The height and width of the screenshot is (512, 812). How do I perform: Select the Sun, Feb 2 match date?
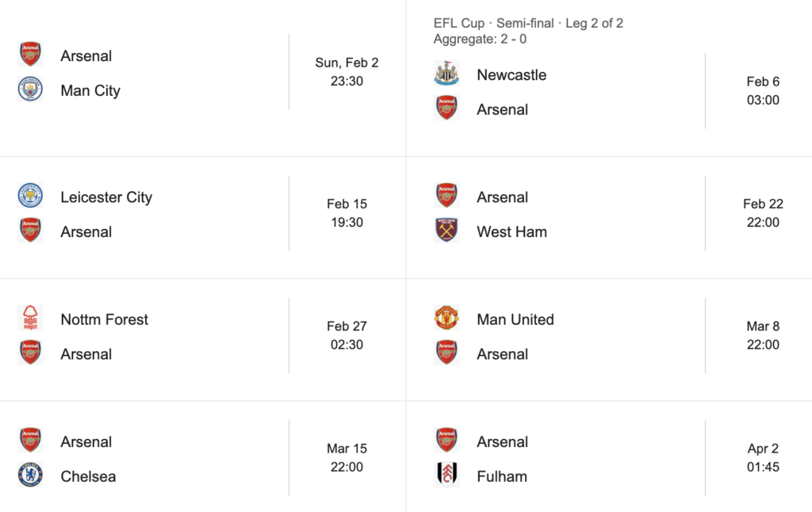[x=347, y=63]
